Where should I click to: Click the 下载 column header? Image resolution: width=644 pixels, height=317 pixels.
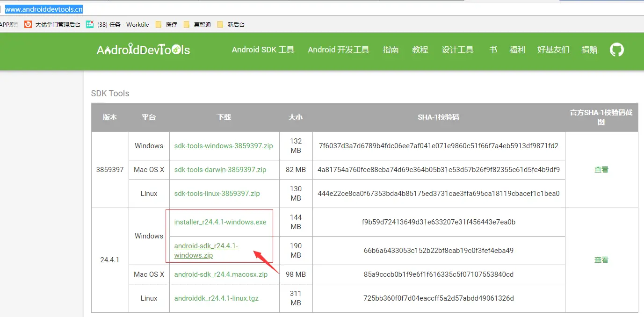click(x=224, y=117)
